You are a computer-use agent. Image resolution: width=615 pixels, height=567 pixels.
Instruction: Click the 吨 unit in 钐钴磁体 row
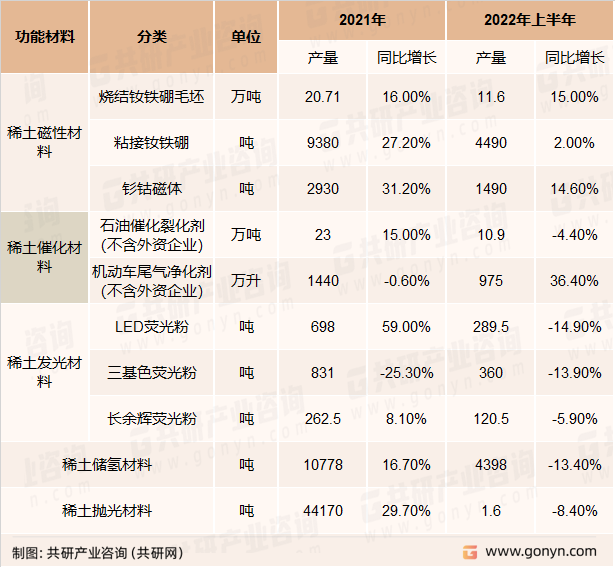tap(246, 189)
